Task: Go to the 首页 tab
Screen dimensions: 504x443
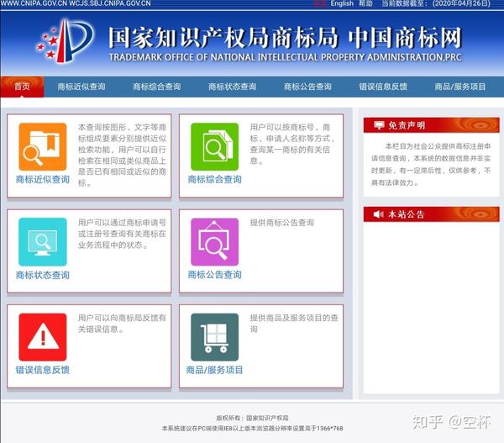Action: (x=22, y=87)
